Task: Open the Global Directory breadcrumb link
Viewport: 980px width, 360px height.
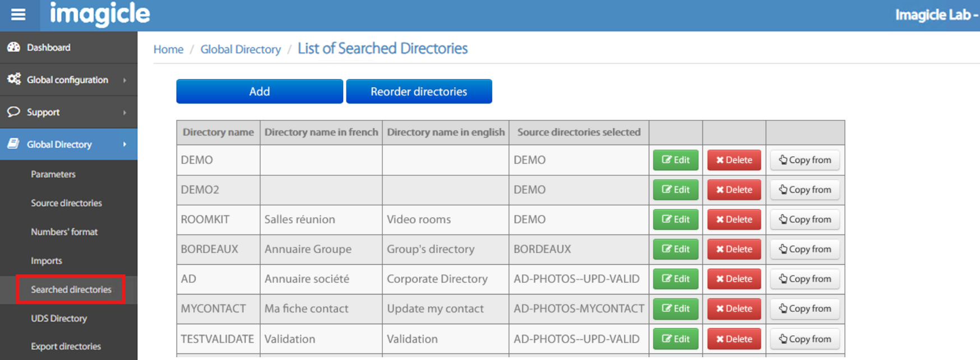Action: tap(241, 49)
